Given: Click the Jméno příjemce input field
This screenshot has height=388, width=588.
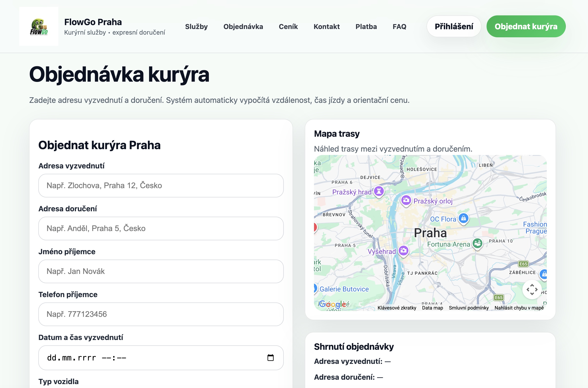Looking at the screenshot, I should coord(161,272).
